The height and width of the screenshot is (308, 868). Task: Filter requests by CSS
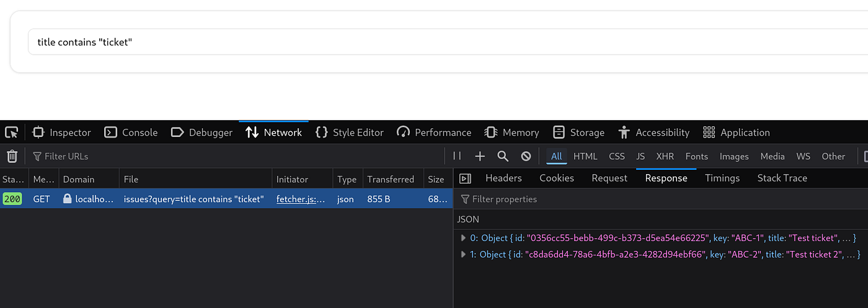pos(617,156)
